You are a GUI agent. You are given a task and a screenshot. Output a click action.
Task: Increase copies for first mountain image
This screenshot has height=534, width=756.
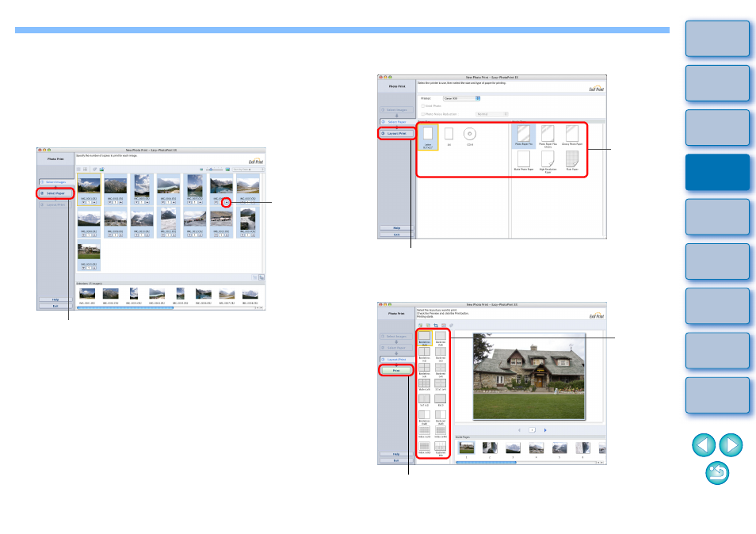click(x=94, y=202)
